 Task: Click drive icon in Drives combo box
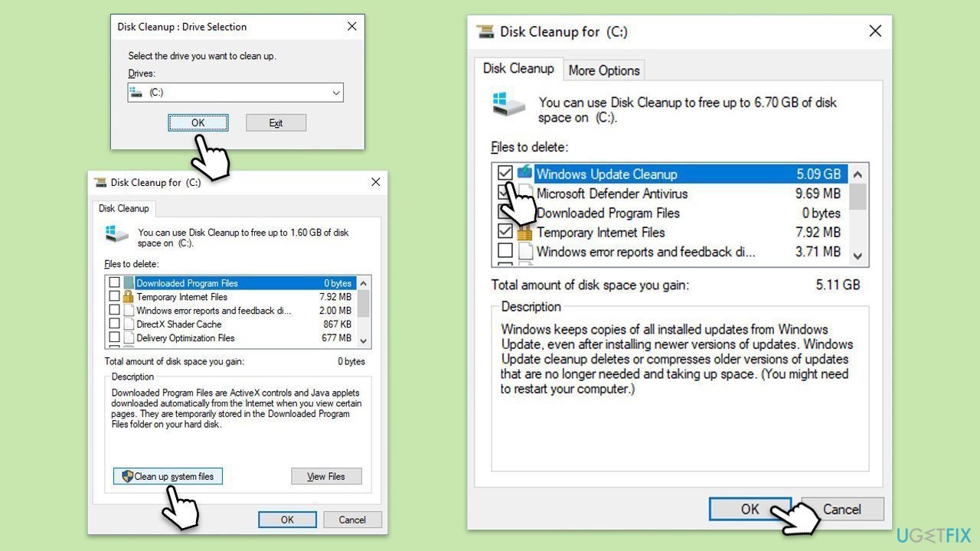[136, 93]
